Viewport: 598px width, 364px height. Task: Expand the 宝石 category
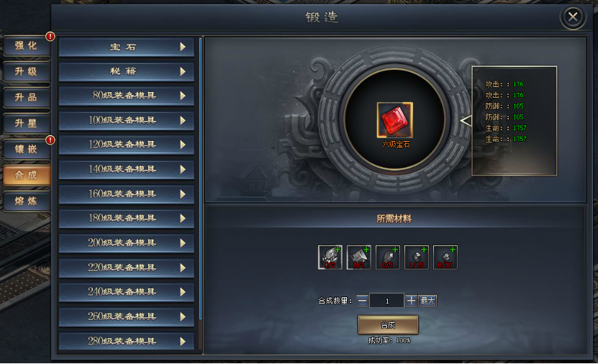pos(127,47)
